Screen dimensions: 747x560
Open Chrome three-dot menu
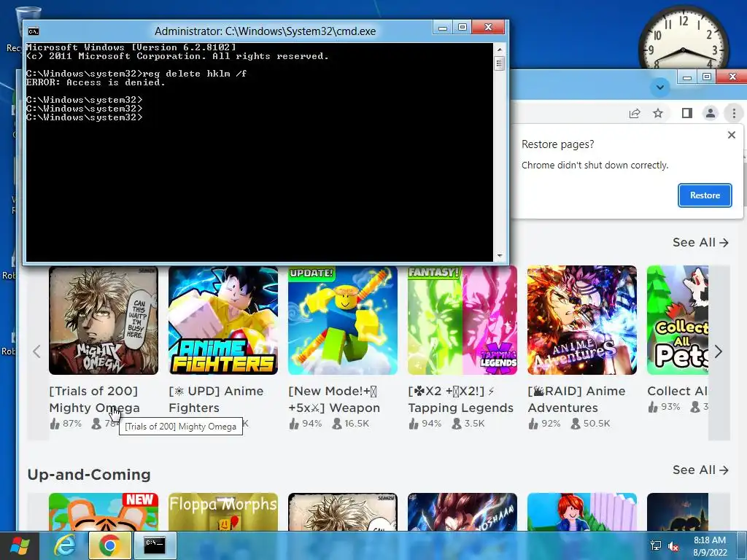point(734,113)
